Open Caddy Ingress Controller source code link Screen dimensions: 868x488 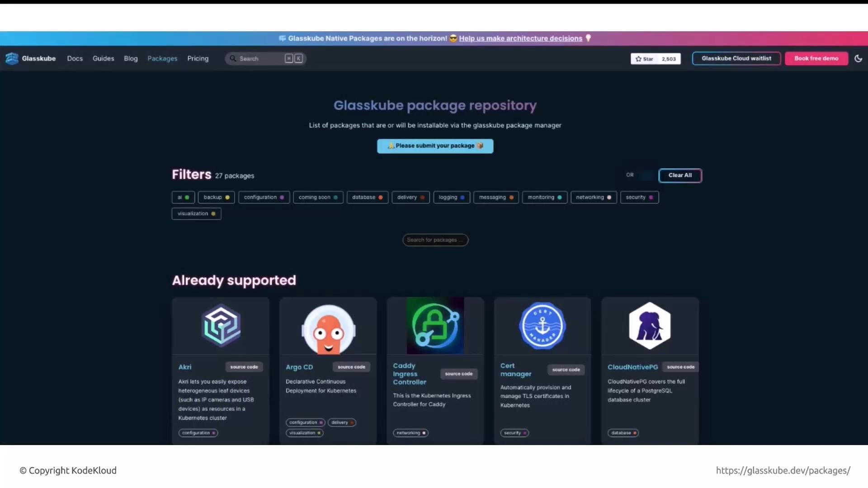(x=458, y=374)
